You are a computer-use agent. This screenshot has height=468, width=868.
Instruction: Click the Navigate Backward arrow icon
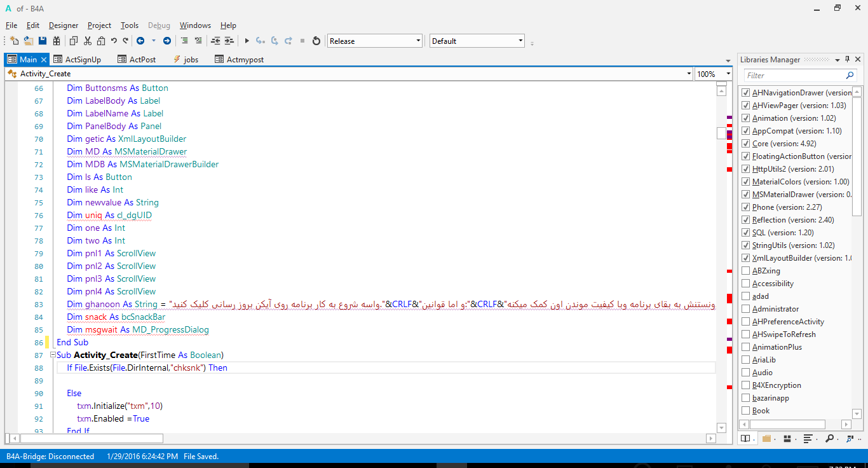click(x=140, y=41)
